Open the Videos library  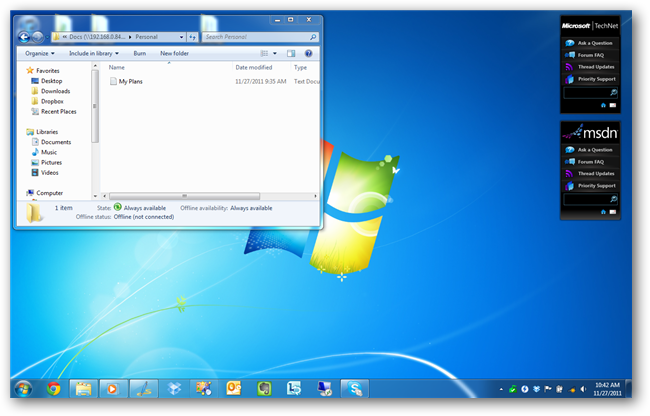49,173
